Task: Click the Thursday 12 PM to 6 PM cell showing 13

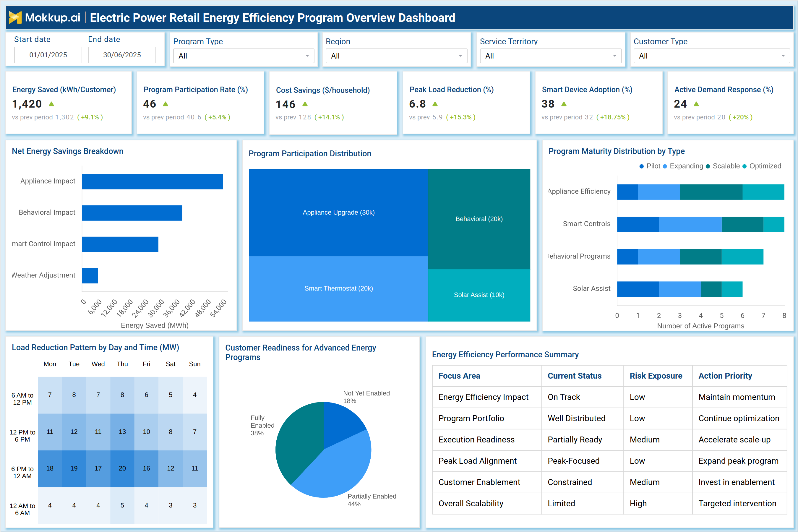Action: tap(122, 432)
